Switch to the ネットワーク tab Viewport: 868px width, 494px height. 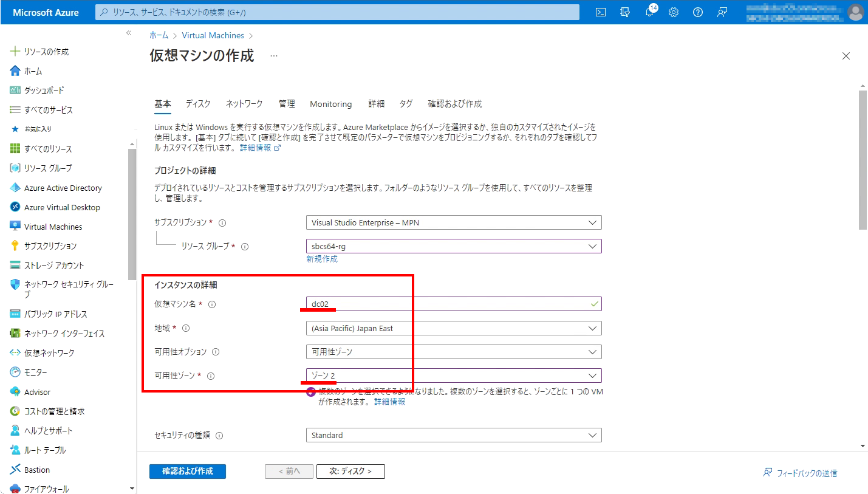[x=244, y=104]
